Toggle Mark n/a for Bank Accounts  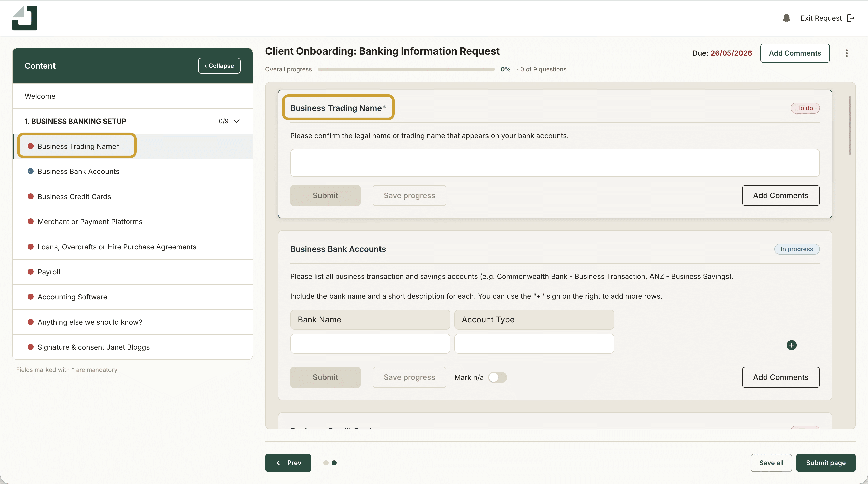[x=497, y=377]
